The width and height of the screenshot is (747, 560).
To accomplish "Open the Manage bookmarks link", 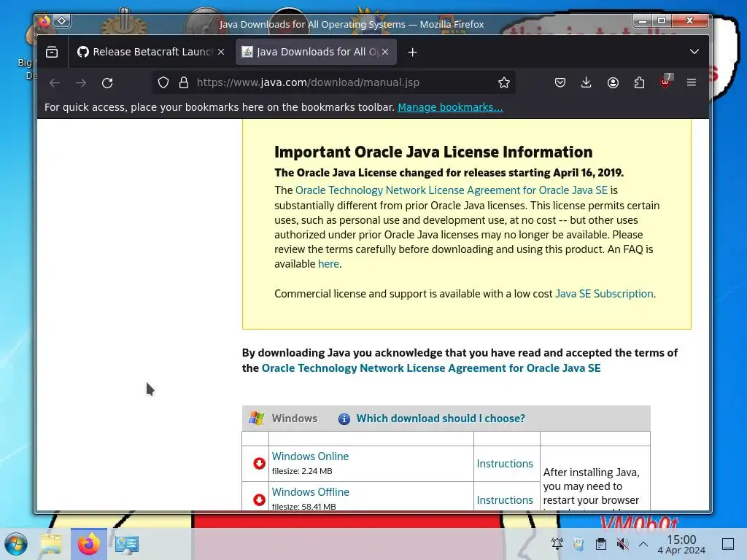I will 450,107.
